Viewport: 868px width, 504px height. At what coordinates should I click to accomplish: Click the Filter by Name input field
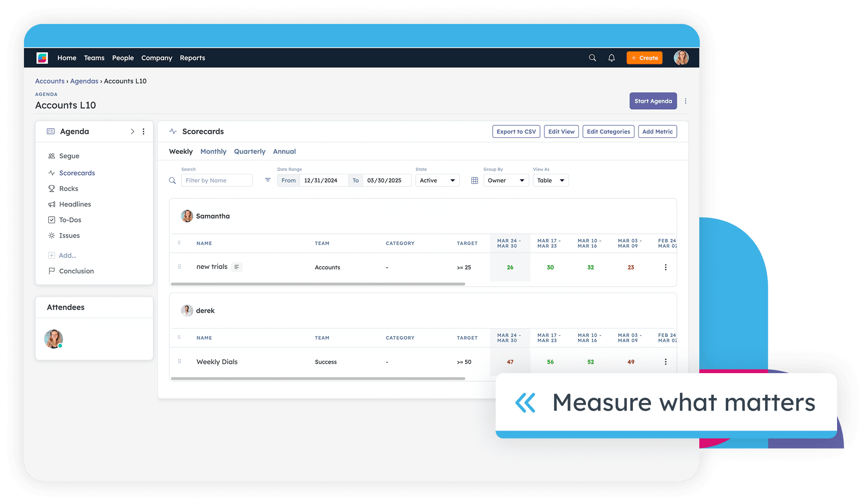(217, 180)
